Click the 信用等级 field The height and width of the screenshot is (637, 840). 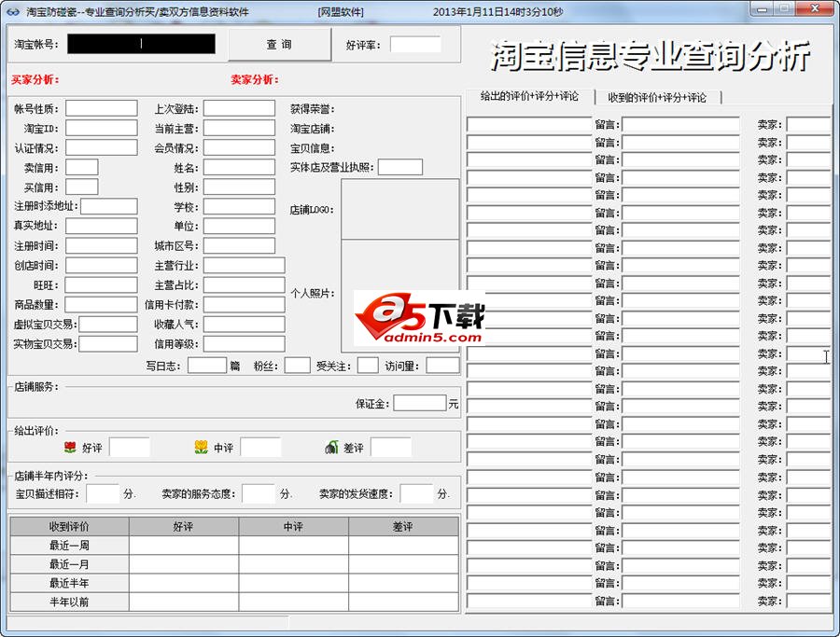pyautogui.click(x=245, y=343)
